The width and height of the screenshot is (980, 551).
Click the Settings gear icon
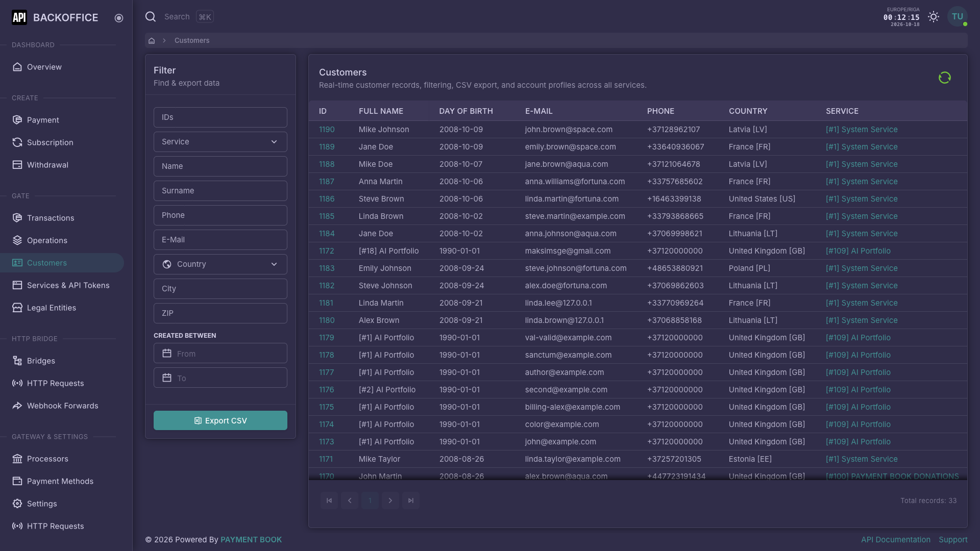(x=17, y=504)
